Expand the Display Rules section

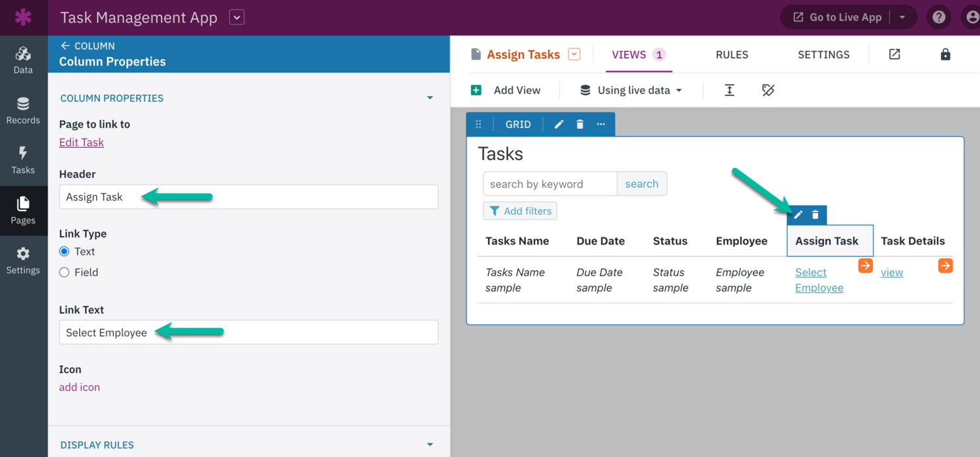(430, 445)
